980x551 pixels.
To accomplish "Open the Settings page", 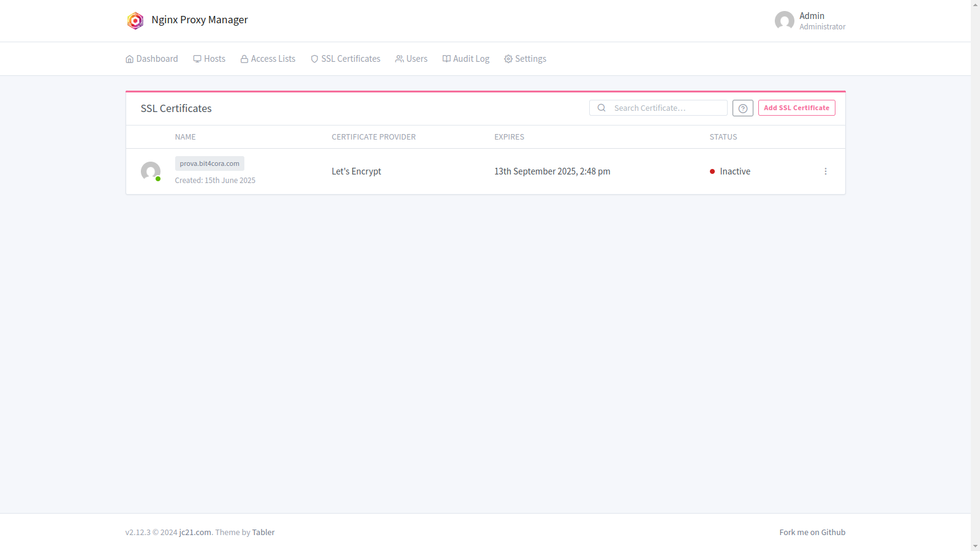I will 526,59.
